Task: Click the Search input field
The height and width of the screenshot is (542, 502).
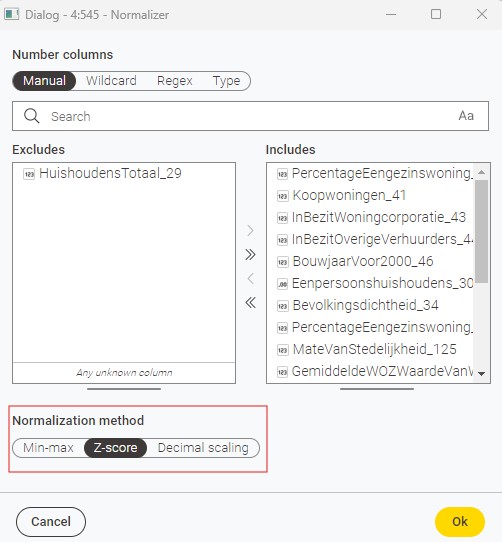Action: pyautogui.click(x=250, y=116)
